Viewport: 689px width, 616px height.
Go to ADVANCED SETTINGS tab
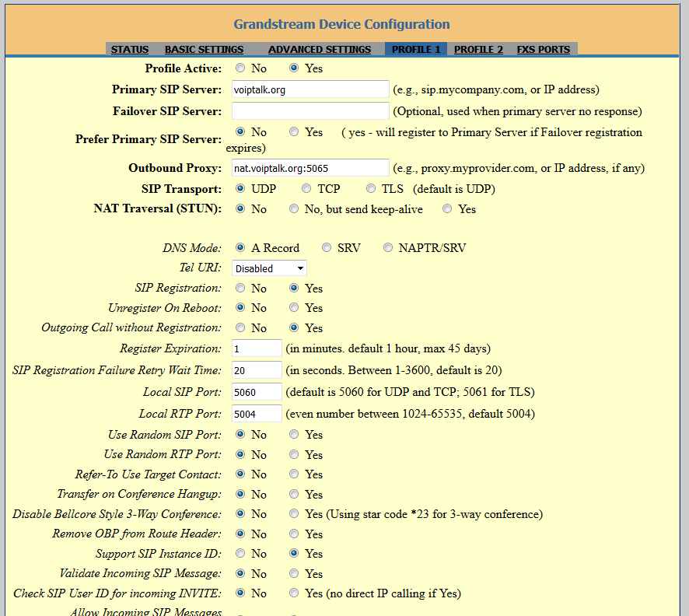click(320, 49)
